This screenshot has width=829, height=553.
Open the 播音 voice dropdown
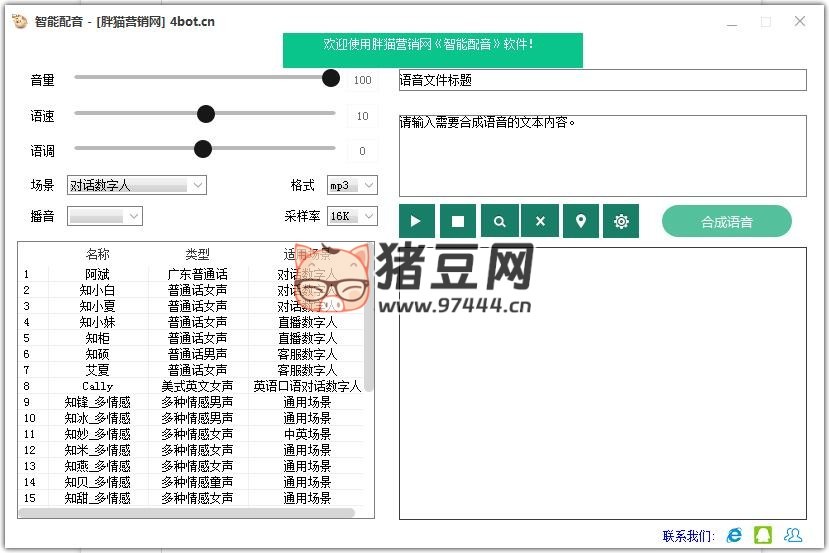pyautogui.click(x=105, y=216)
